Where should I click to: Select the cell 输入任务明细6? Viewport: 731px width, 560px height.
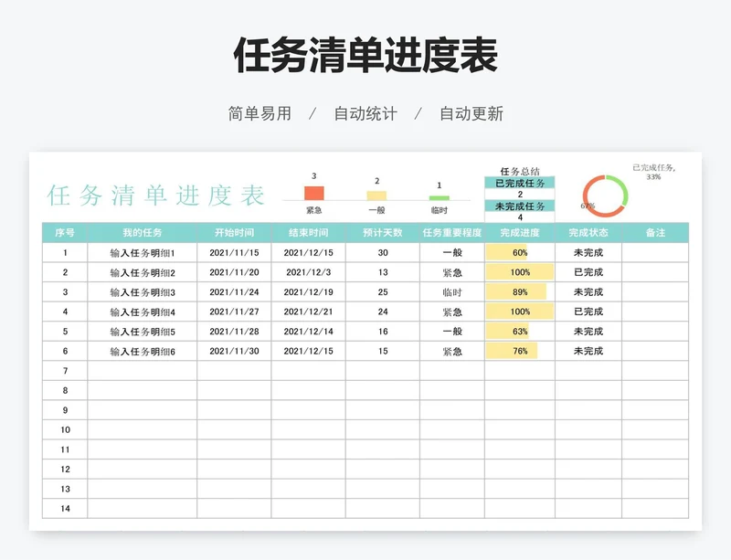[x=143, y=351]
